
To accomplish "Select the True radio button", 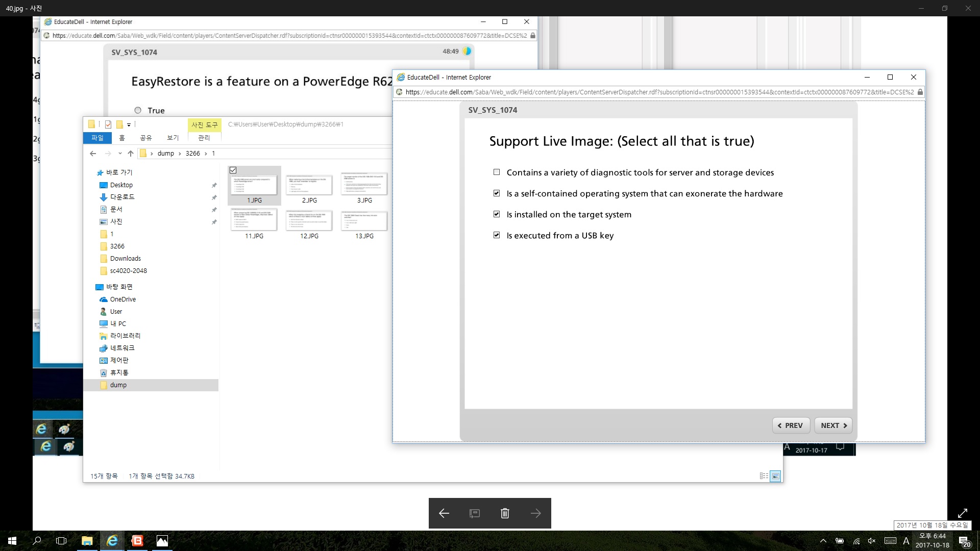I will [138, 110].
